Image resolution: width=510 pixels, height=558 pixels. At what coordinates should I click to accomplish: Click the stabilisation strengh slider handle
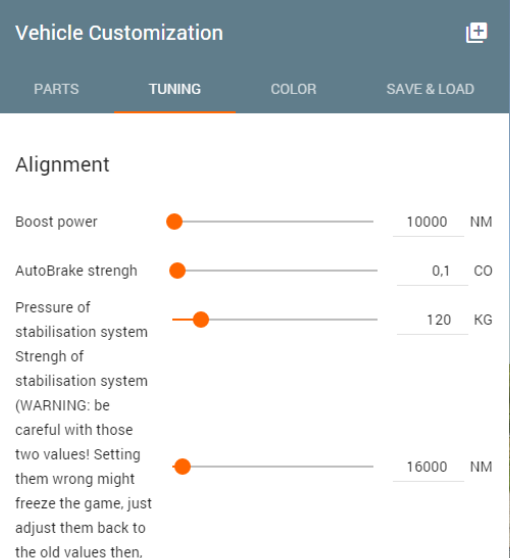coord(182,467)
